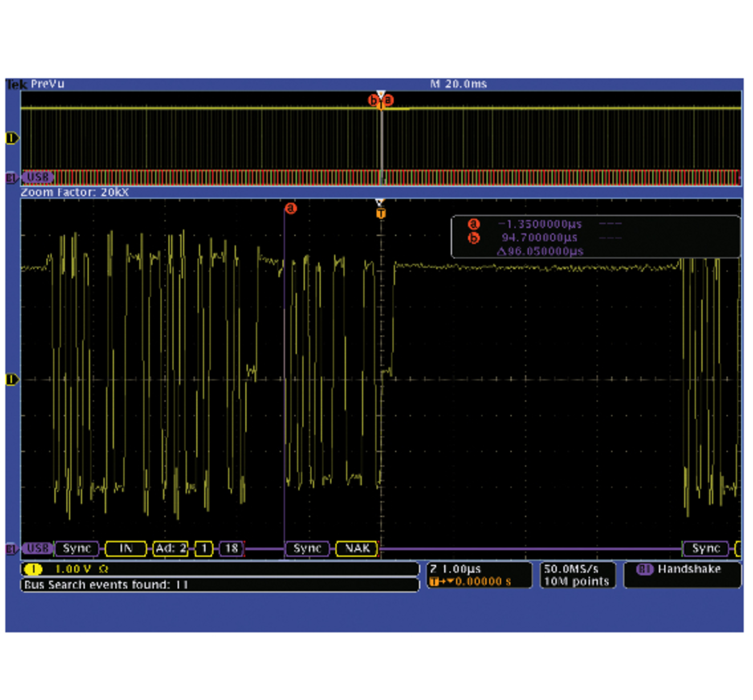Click the B1 bus badge next to Handshake
The width and height of the screenshot is (753, 700).
(645, 569)
